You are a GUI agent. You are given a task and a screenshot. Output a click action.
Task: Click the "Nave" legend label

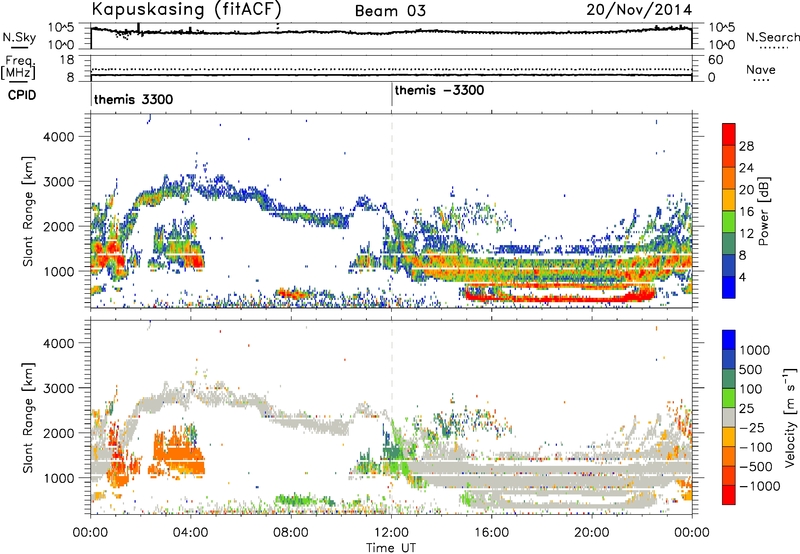point(761,69)
